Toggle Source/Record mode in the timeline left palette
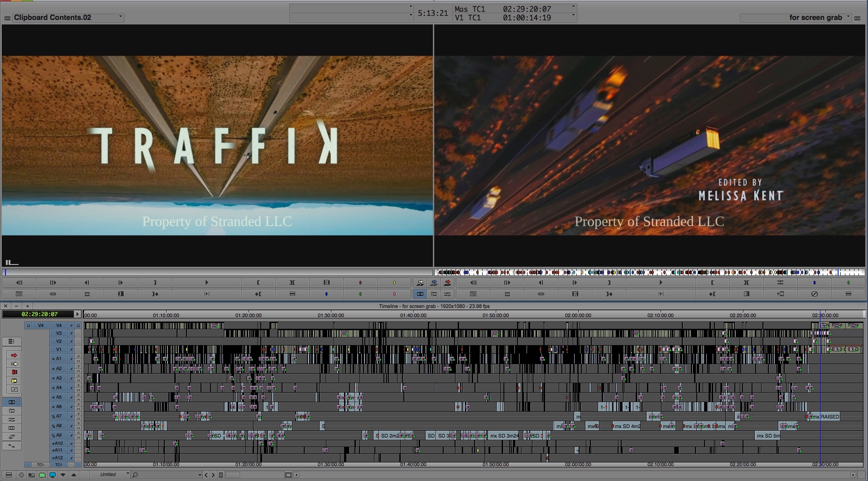The width and height of the screenshot is (868, 481). click(12, 402)
